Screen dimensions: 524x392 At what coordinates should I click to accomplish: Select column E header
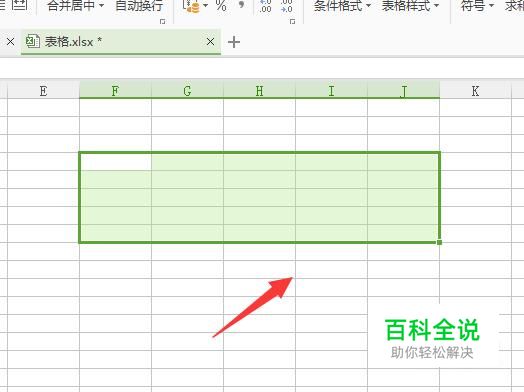(43, 91)
